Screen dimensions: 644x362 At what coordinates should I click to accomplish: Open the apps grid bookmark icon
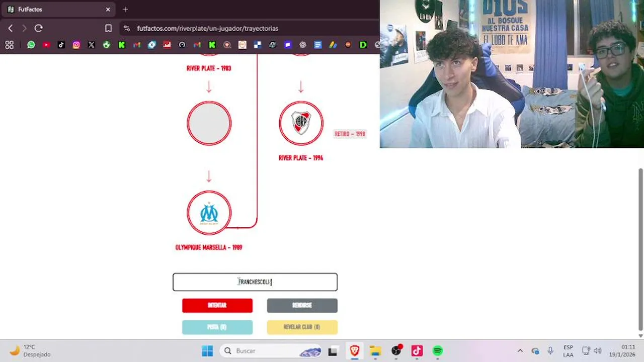click(x=9, y=45)
